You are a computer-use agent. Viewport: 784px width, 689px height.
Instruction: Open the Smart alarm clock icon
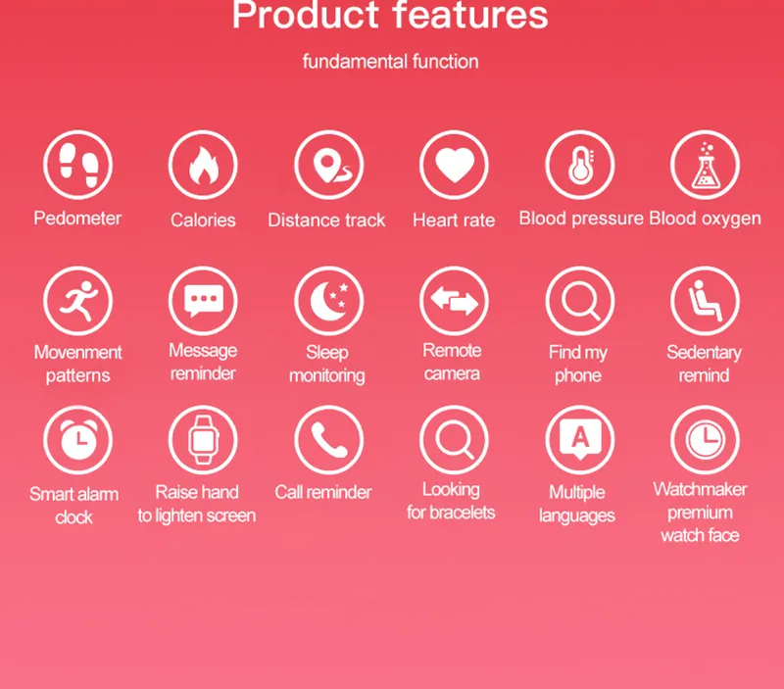pyautogui.click(x=78, y=440)
